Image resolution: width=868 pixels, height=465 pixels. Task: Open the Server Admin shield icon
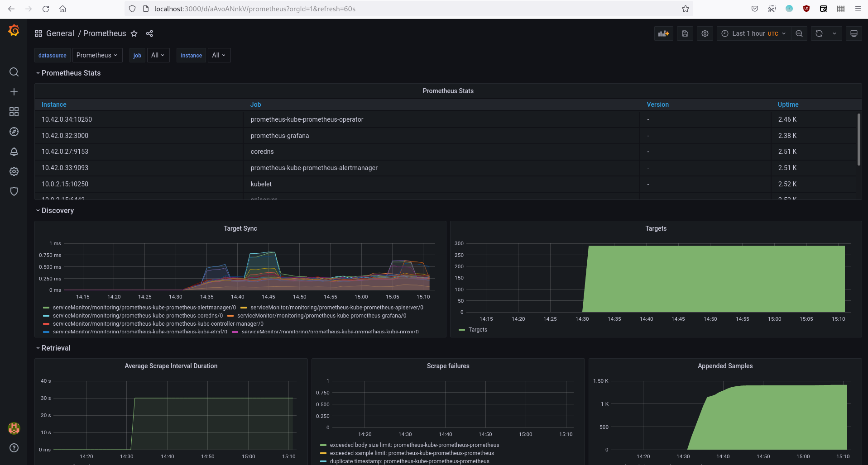coord(14,191)
